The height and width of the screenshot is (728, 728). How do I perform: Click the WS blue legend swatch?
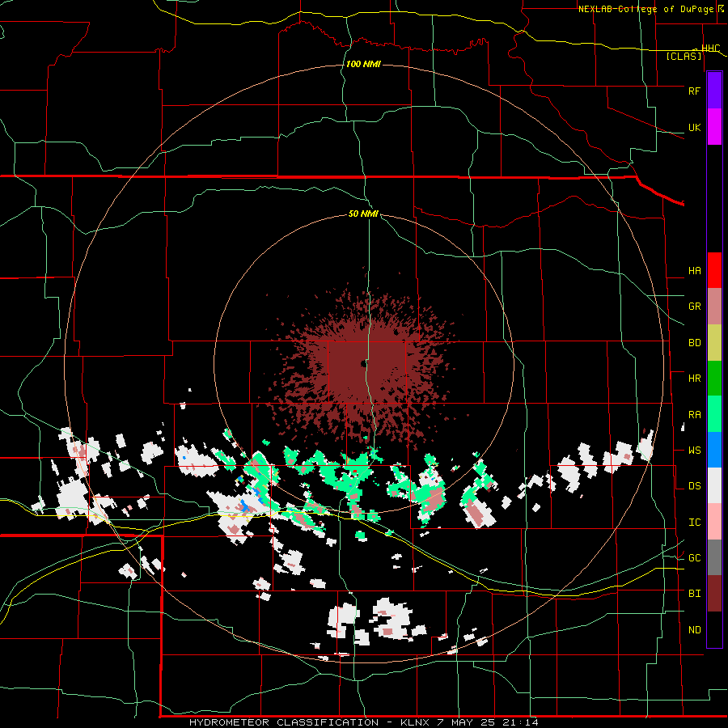714,450
